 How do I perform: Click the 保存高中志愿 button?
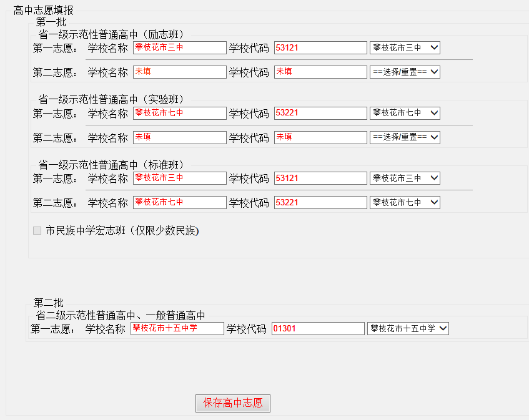[x=232, y=403]
